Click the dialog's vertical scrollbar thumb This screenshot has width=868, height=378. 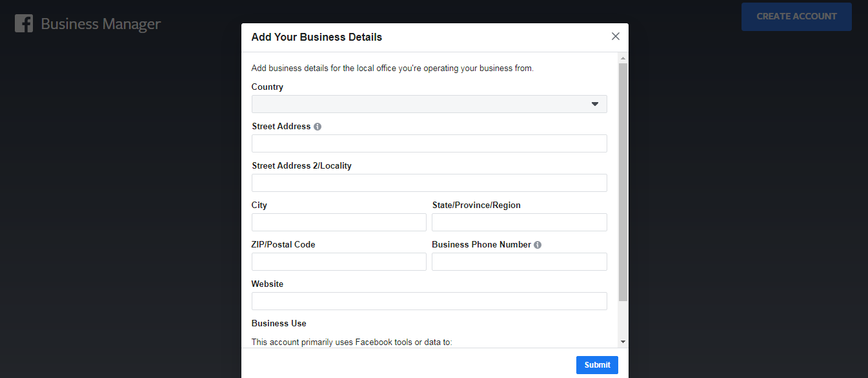tap(623, 182)
